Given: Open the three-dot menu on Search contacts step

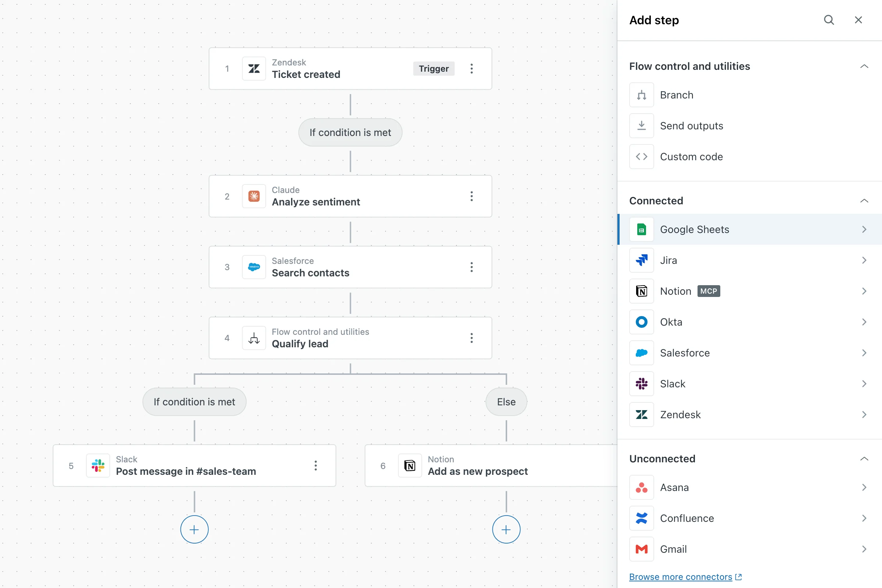Looking at the screenshot, I should click(472, 267).
